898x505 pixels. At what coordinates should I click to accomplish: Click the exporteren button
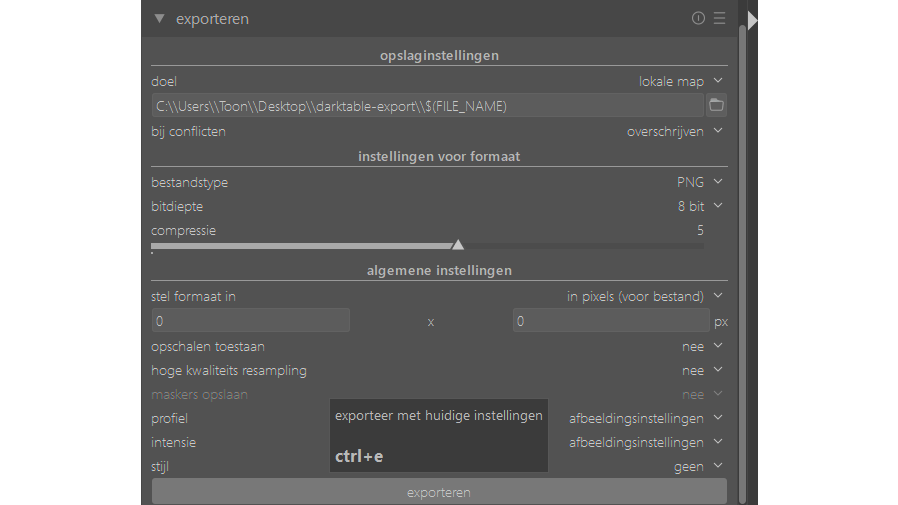pos(439,492)
